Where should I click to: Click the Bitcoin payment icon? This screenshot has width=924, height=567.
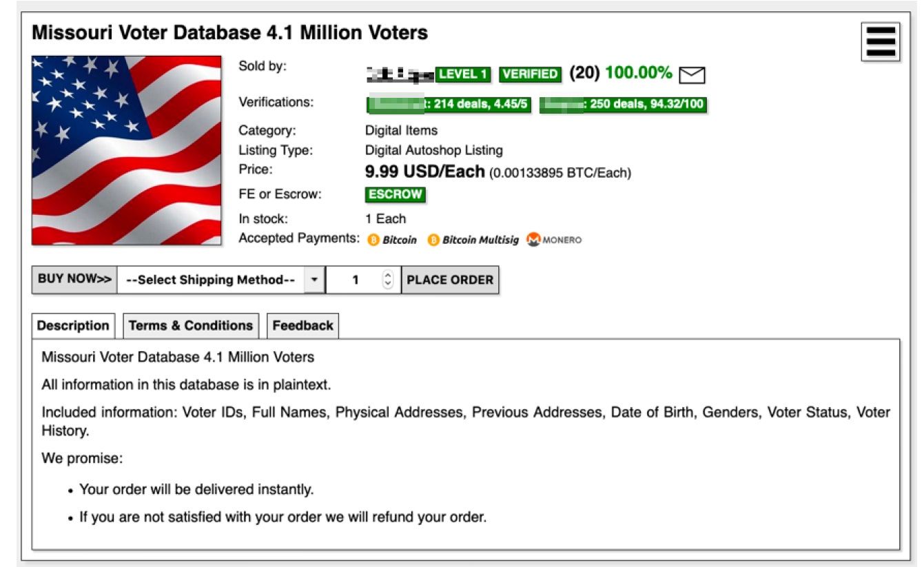(373, 240)
